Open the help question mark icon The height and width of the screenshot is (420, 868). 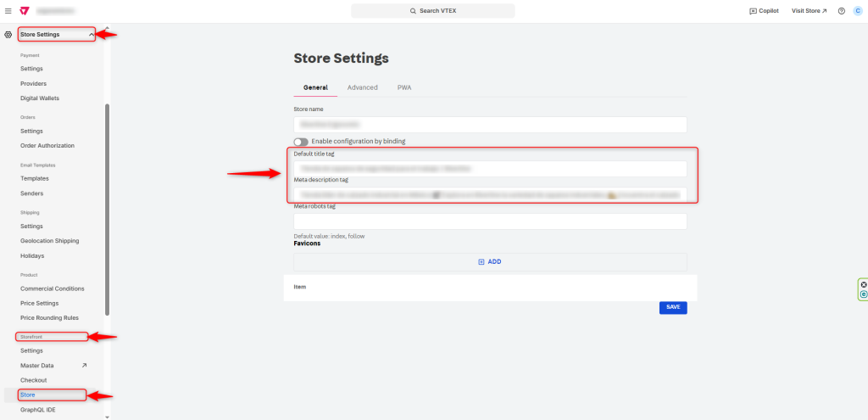[x=841, y=11]
